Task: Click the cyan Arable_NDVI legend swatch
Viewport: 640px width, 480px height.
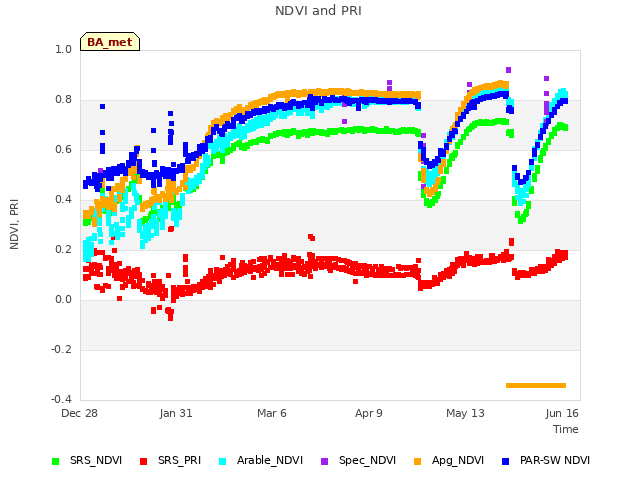Action: click(x=222, y=461)
